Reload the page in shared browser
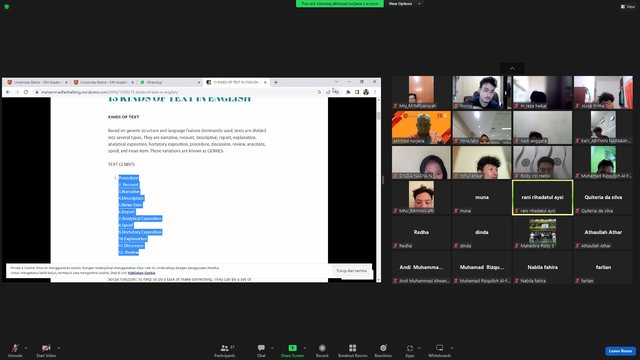Screen dimensions: 640x360 (x=26, y=92)
